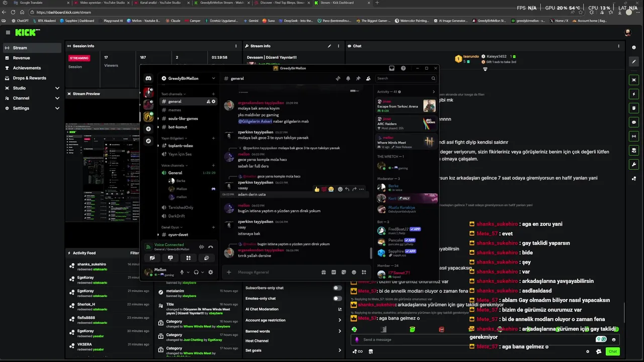
Task: Show pinned messages in Discord channel
Action: (x=358, y=78)
